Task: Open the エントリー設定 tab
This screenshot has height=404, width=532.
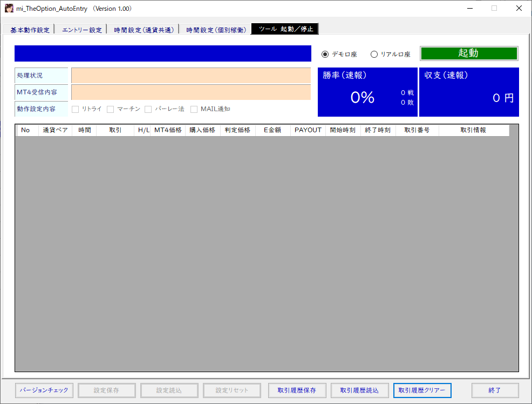Action: click(81, 30)
